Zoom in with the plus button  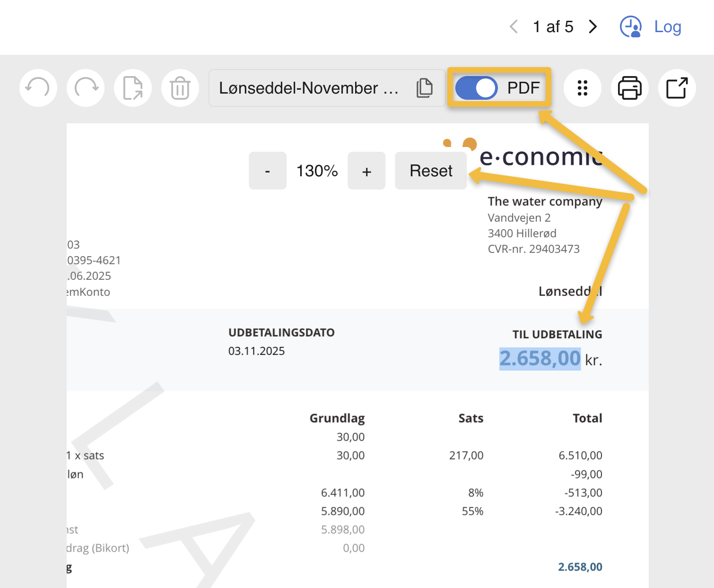tap(366, 171)
